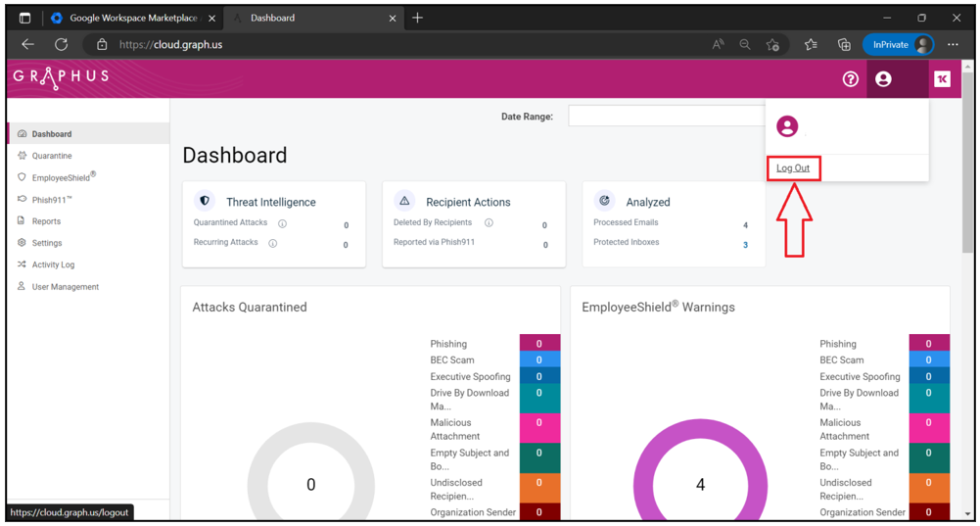Open Settings in the sidebar menu
This screenshot has width=980, height=526.
pos(88,242)
